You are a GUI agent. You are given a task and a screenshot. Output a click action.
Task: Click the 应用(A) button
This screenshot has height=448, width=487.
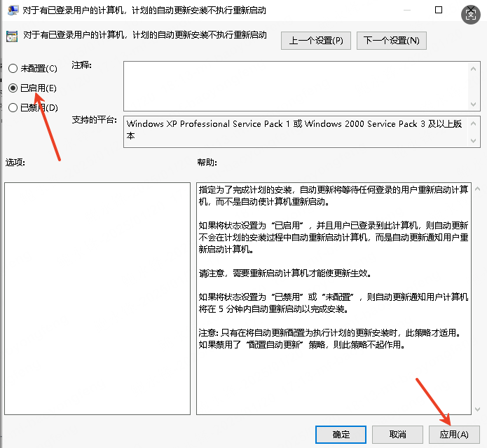coord(454,435)
